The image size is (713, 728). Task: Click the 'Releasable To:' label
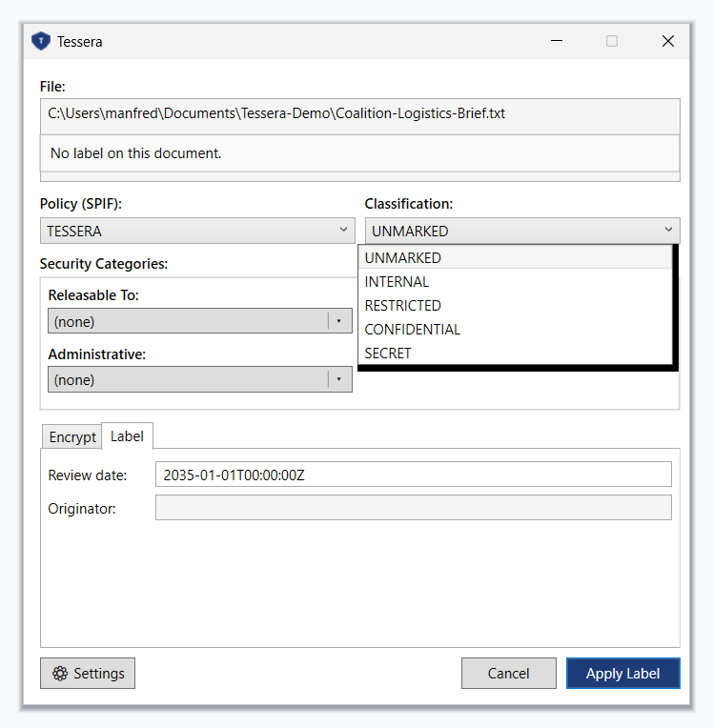93,295
